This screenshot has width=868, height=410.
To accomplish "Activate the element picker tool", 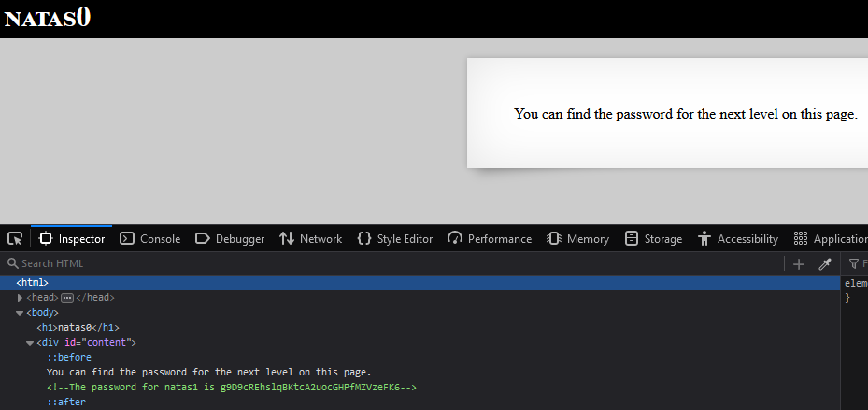I will 14,238.
